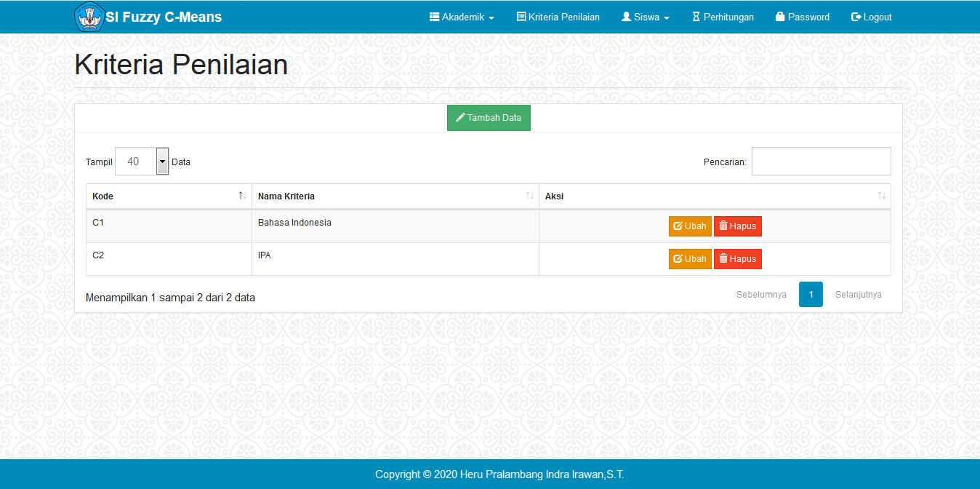
Task: Open the Perhitungan page
Action: (x=723, y=17)
